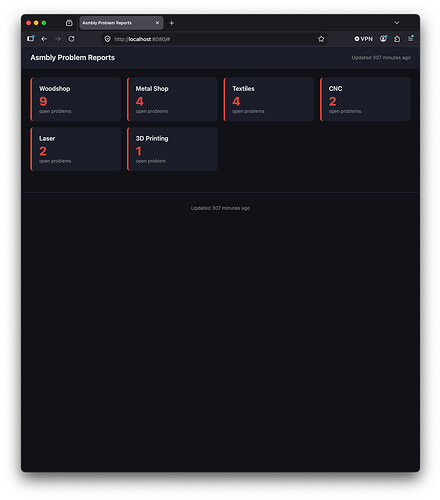Expand the tab list chevron

click(x=397, y=23)
